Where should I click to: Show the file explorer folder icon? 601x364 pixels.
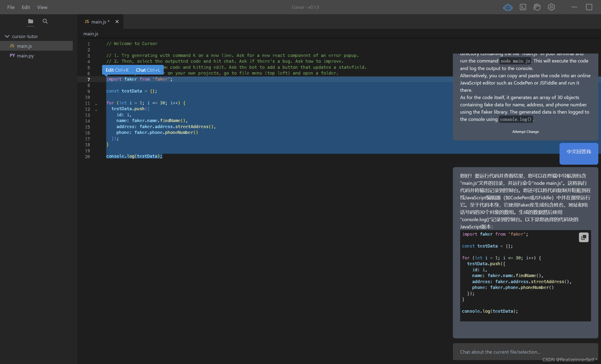pyautogui.click(x=31, y=21)
